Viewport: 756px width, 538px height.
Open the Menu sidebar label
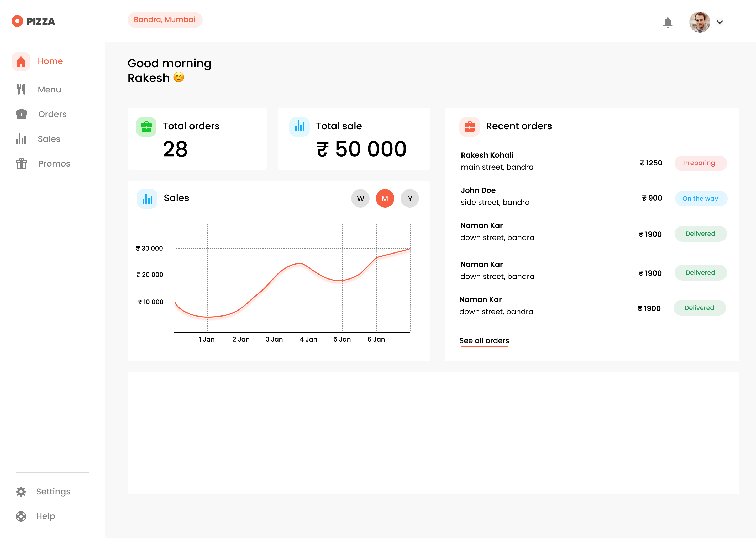tap(49, 89)
